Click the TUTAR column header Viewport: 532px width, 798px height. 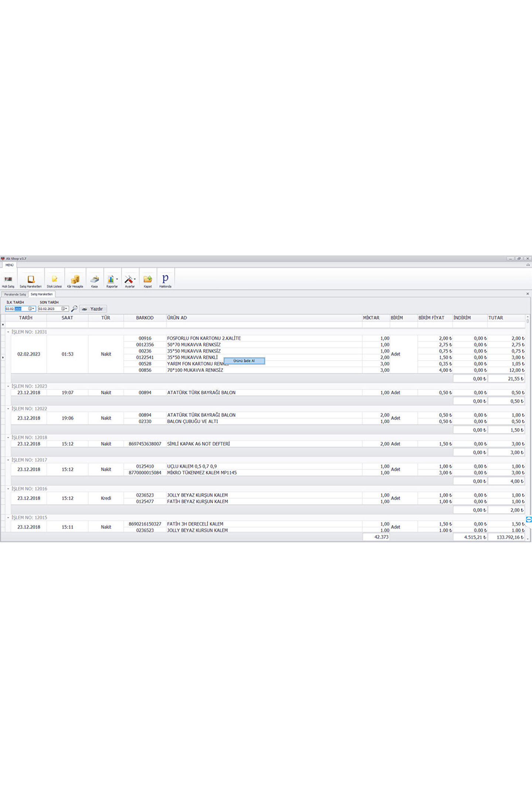(x=495, y=318)
